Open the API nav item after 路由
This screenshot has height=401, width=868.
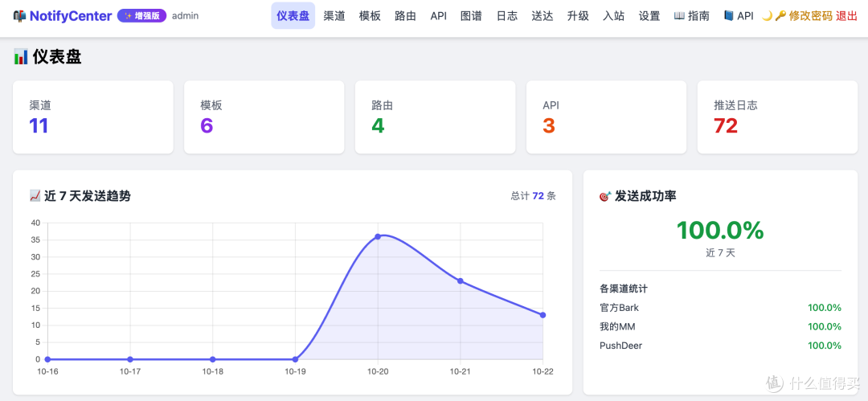[439, 16]
